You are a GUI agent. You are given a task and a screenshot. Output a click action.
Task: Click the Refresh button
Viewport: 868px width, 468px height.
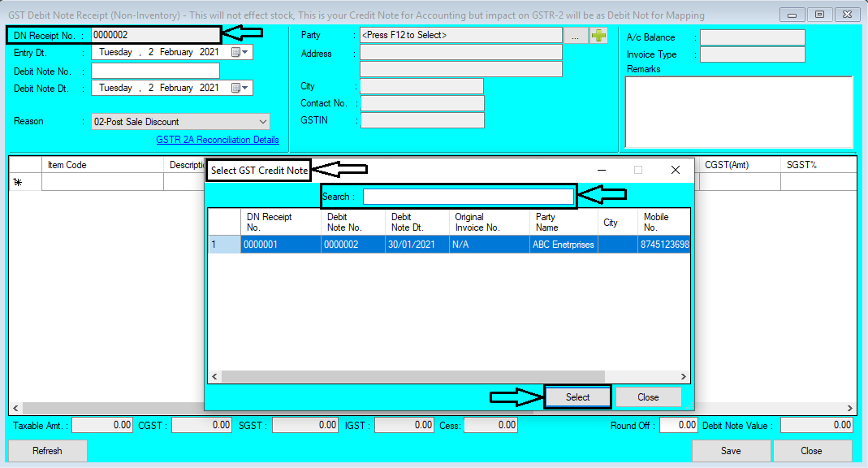point(47,451)
